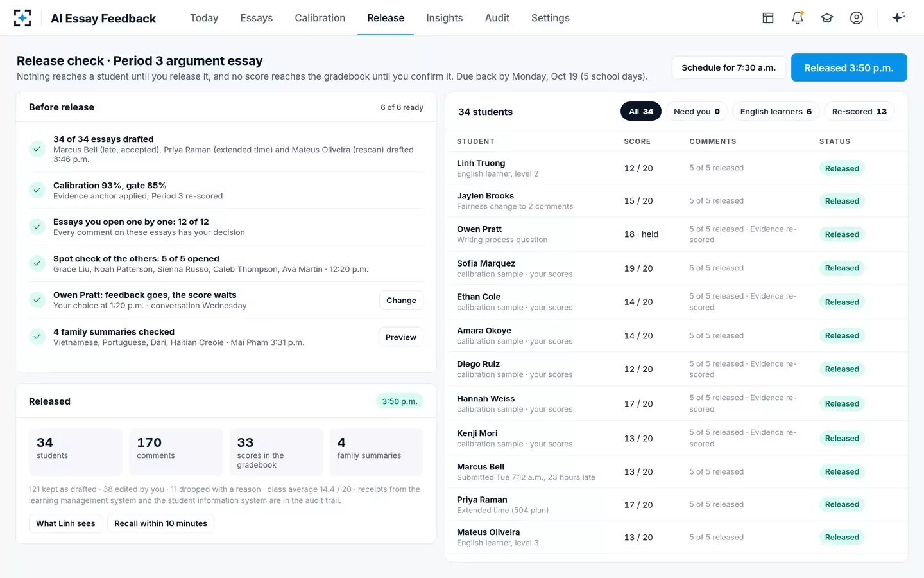Click the AI Essay Feedback logo icon
The height and width of the screenshot is (578, 924).
click(22, 18)
